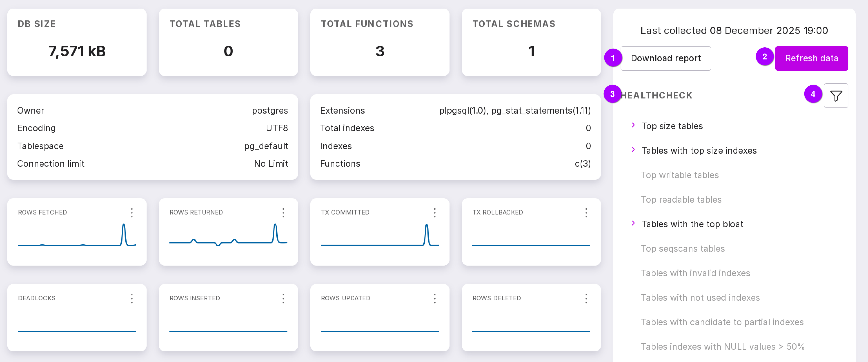Expand Tables with the top bloat
The image size is (868, 362).
(633, 223)
